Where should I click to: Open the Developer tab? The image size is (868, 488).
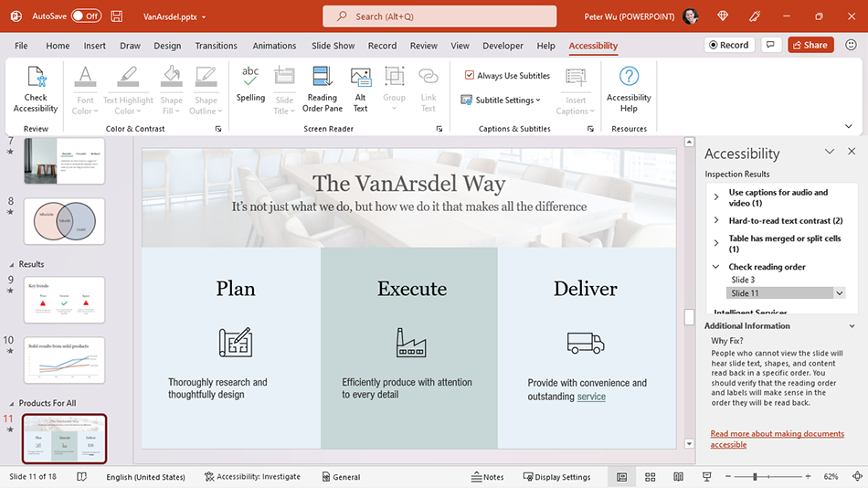[503, 46]
